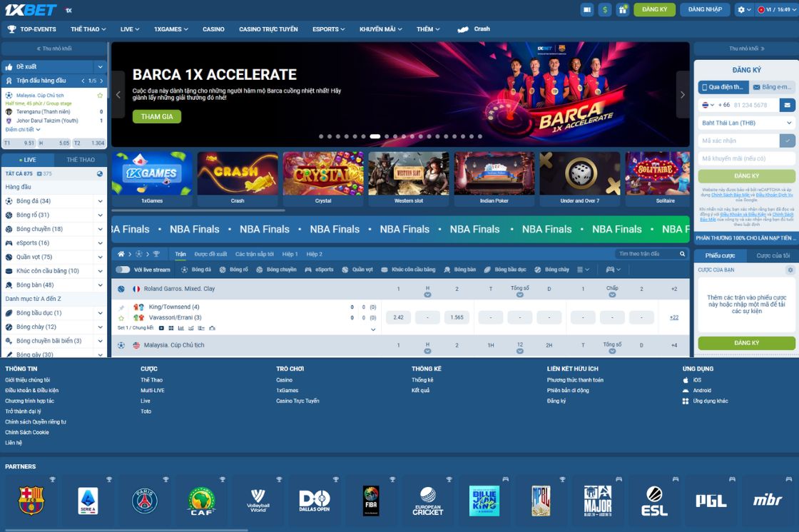Image resolution: width=799 pixels, height=532 pixels.
Task: Filter by Bóng rổ in sports bar
Action: (233, 270)
